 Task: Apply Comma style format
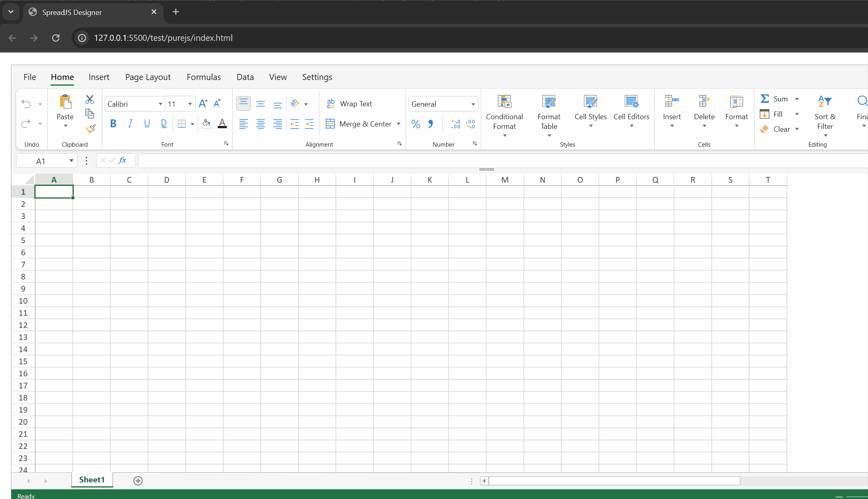(x=431, y=124)
